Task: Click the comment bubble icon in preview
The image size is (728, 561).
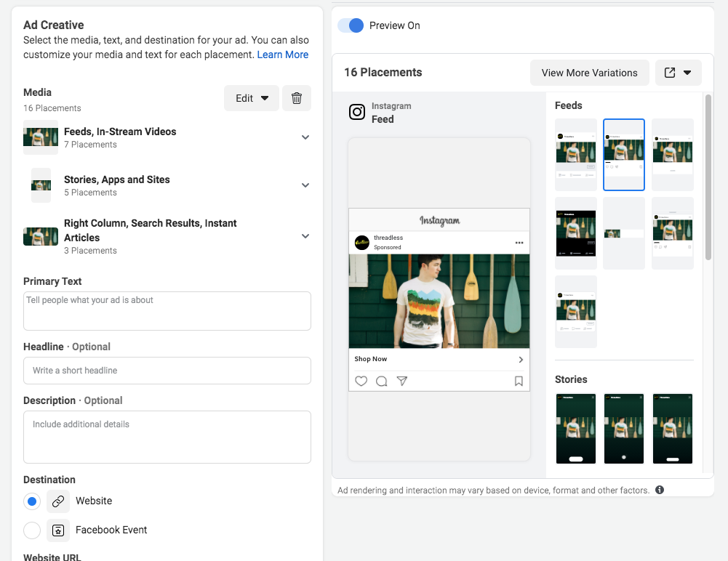Action: point(381,381)
